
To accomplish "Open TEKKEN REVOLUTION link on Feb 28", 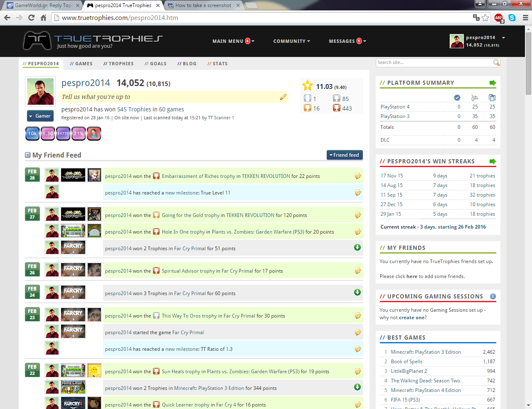I will tap(266, 176).
